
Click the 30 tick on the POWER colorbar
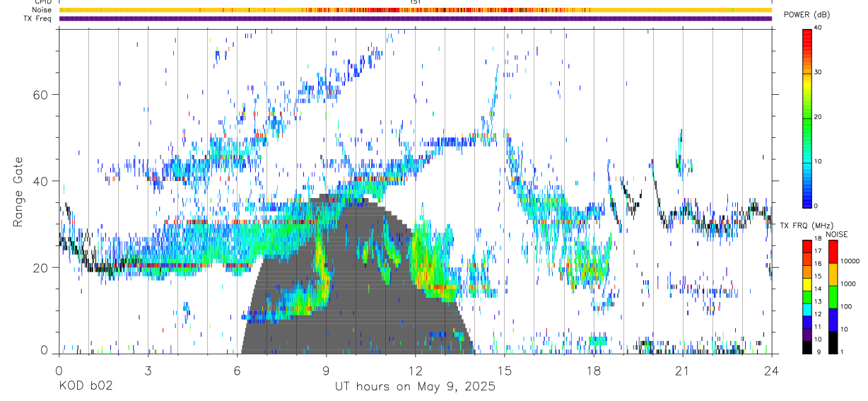pos(816,72)
